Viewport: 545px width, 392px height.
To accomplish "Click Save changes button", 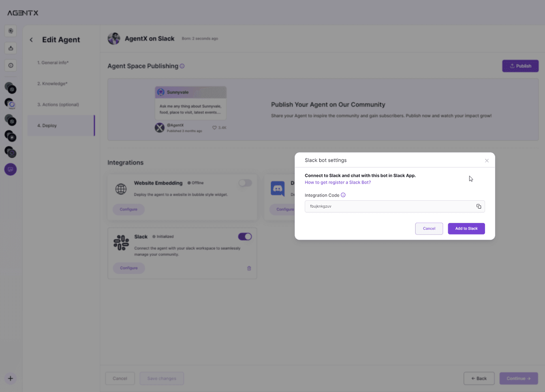I will 162,379.
